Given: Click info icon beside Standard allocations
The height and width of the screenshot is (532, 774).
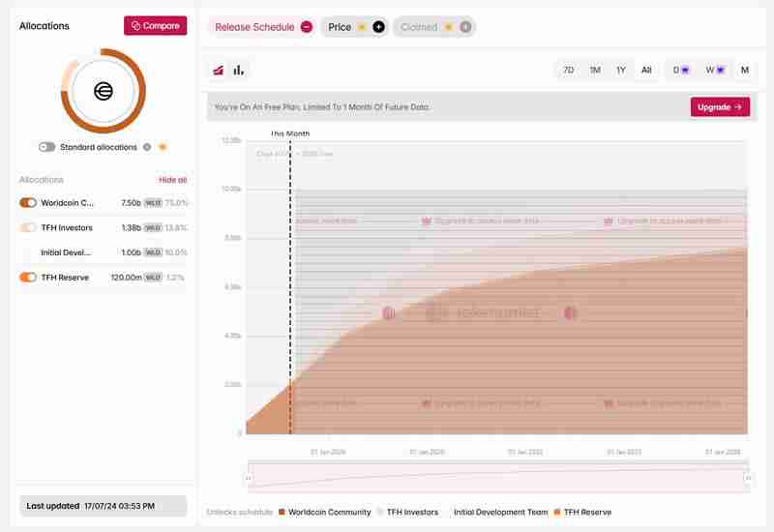Looking at the screenshot, I should tap(147, 147).
